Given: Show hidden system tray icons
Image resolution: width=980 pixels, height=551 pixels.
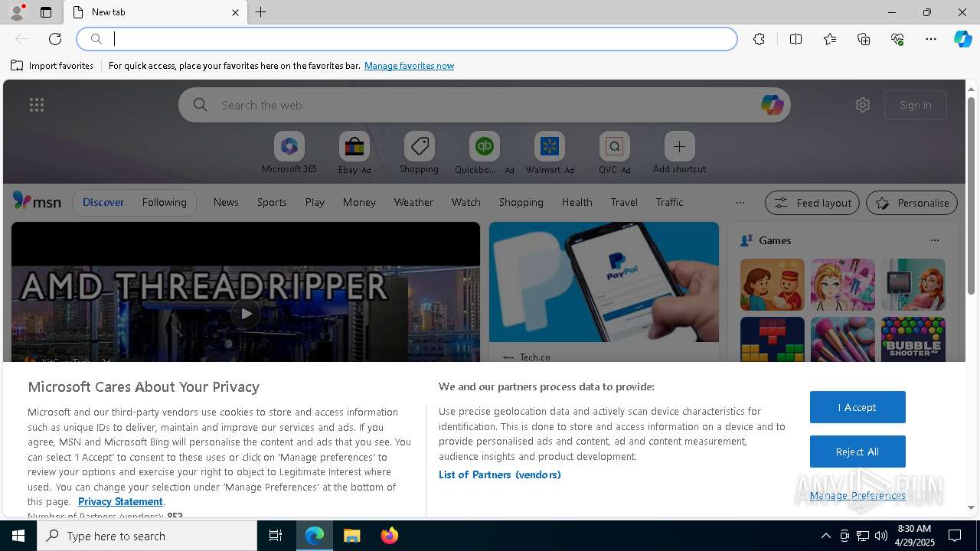Looking at the screenshot, I should click(825, 536).
